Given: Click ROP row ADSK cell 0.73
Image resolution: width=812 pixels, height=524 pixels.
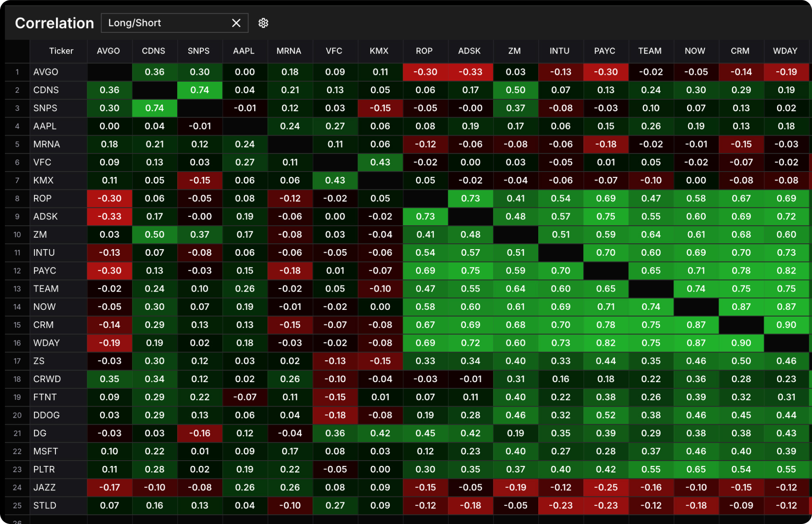Looking at the screenshot, I should [470, 199].
